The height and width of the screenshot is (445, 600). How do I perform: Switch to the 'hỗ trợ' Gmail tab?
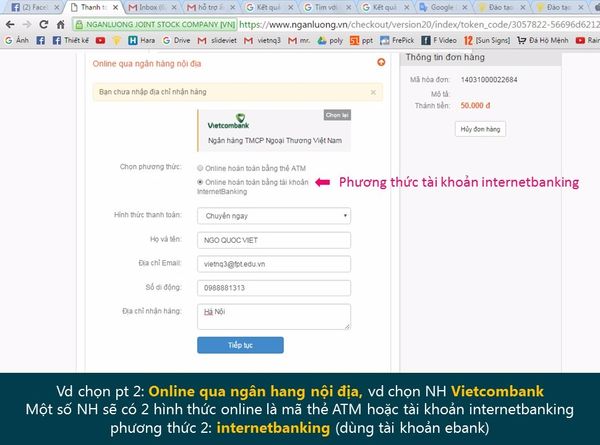click(x=211, y=7)
